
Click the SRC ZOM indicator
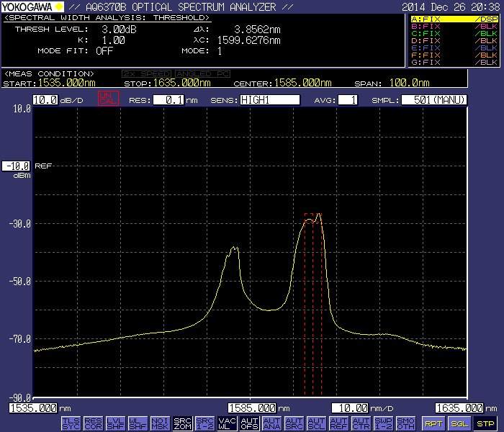(182, 423)
